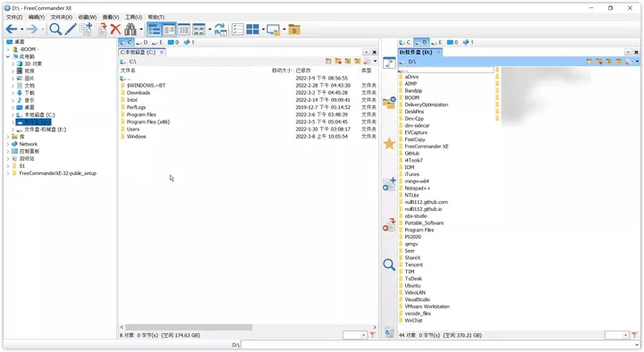This screenshot has height=352, width=644.
Task: Click the blue pencil edit icon
Action: point(71,29)
